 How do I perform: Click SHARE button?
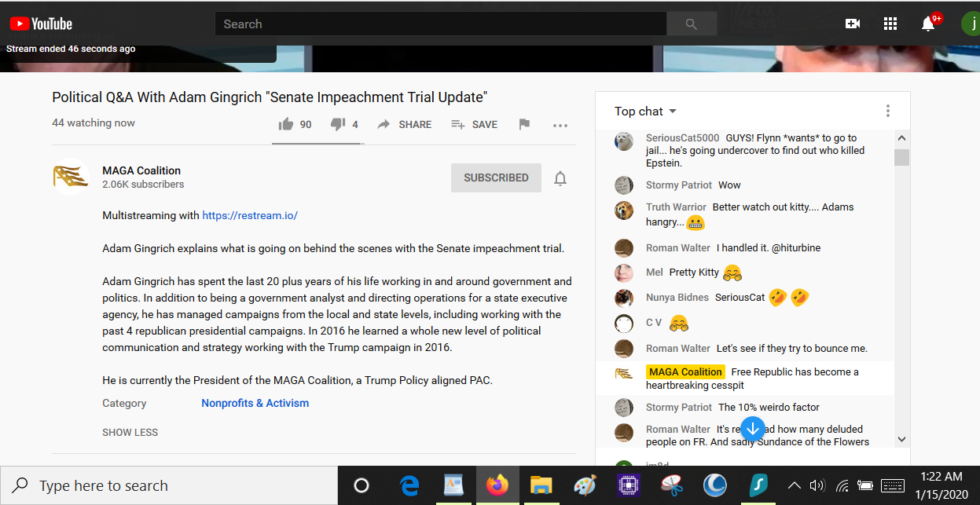pyautogui.click(x=404, y=124)
